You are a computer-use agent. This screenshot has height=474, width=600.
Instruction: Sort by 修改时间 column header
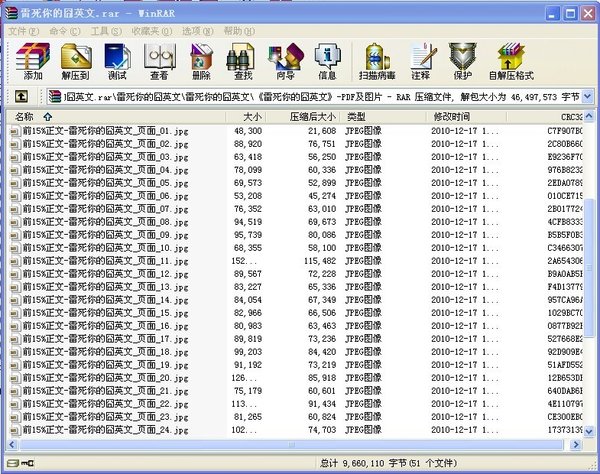[x=467, y=117]
